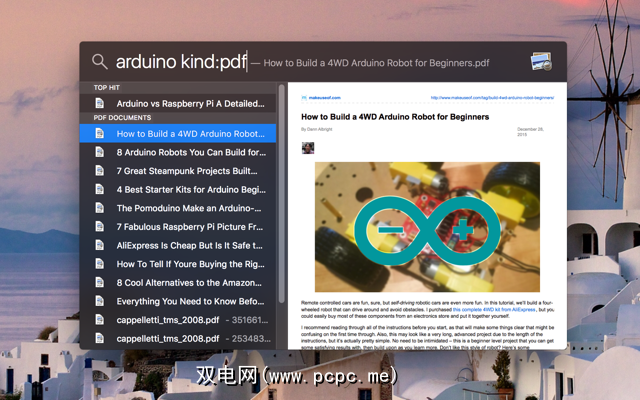Choose 4 Best Starter Kits for Arduino result
The width and height of the screenshot is (640, 400).
[x=178, y=189]
